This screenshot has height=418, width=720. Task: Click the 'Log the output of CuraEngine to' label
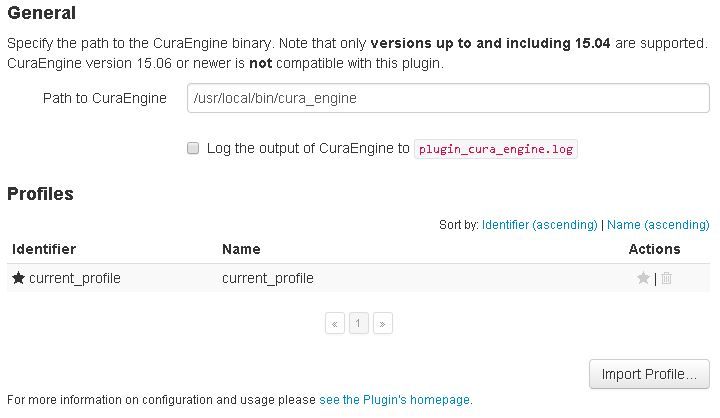click(x=308, y=148)
